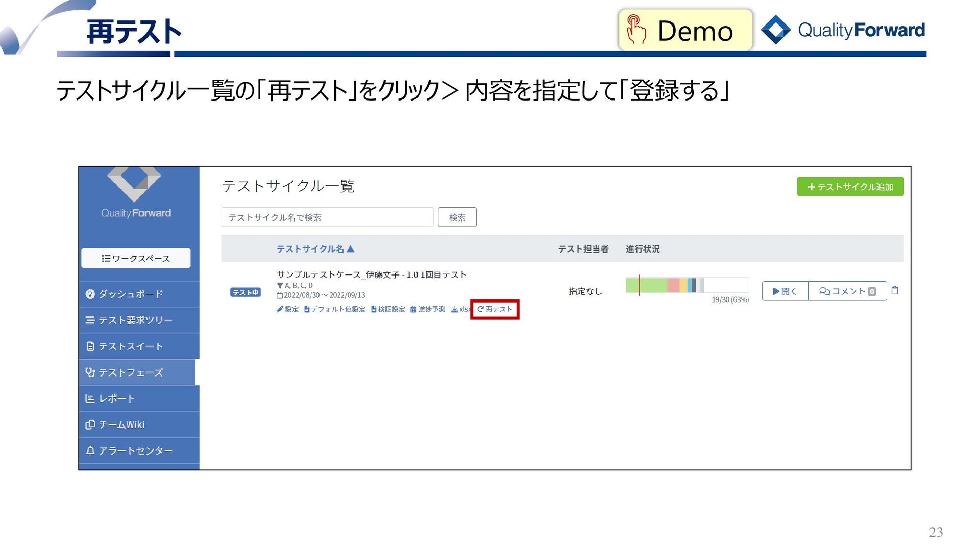980x551 pixels.
Task: Click the green テストサイクル追加 button
Action: point(850,187)
